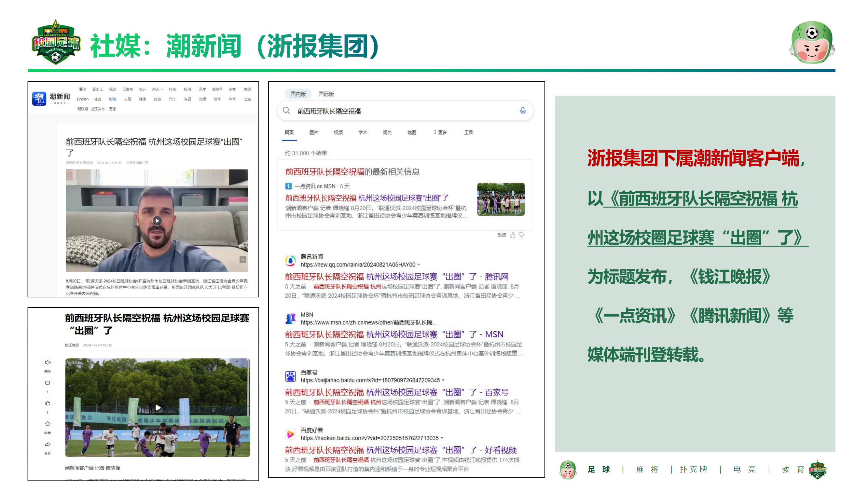Click the 腾讯新闻 site favicon
The width and height of the screenshot is (868, 488).
(290, 261)
